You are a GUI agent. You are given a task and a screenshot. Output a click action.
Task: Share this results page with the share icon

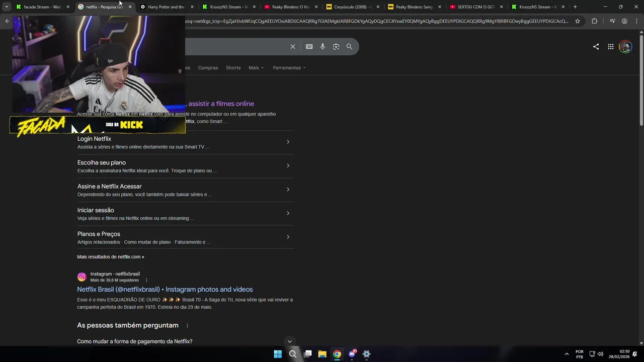point(596,47)
